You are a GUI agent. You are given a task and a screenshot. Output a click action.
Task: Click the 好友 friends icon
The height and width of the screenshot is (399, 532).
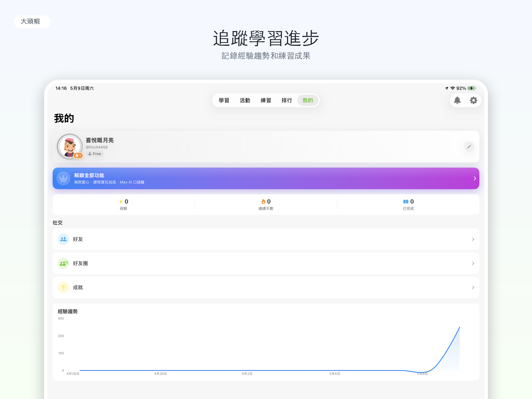63,239
